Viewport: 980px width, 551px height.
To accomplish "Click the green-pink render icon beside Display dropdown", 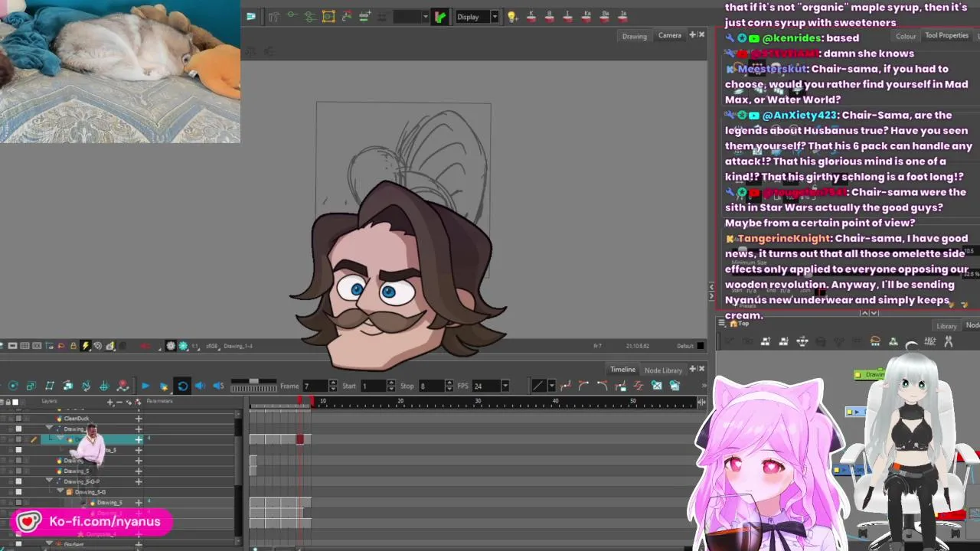I will pyautogui.click(x=439, y=16).
